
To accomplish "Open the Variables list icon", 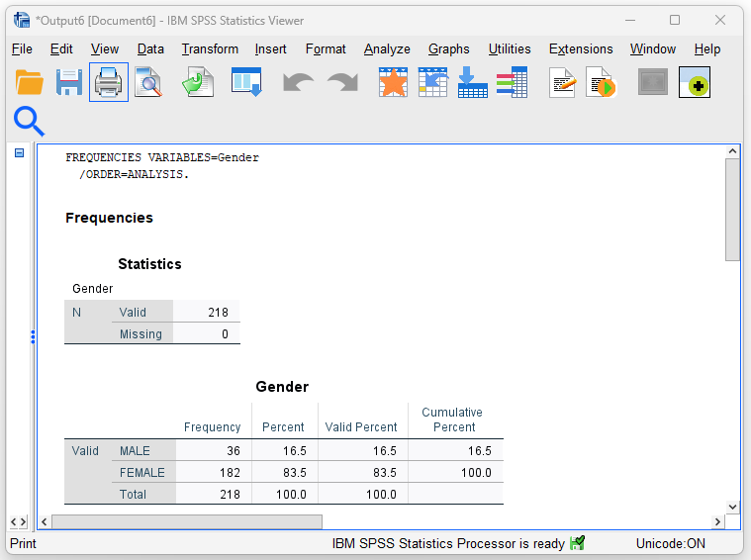I will 512,82.
